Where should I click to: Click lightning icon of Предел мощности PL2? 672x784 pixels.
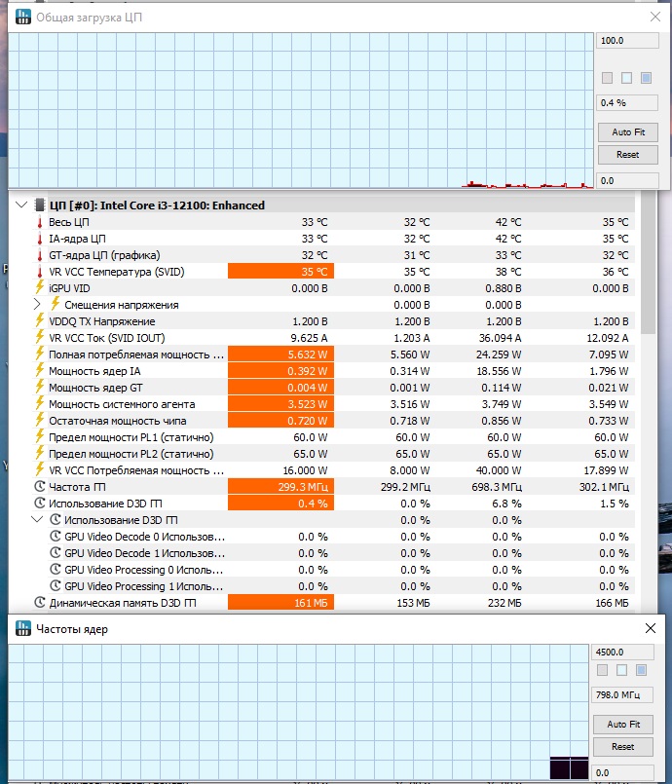[40, 453]
